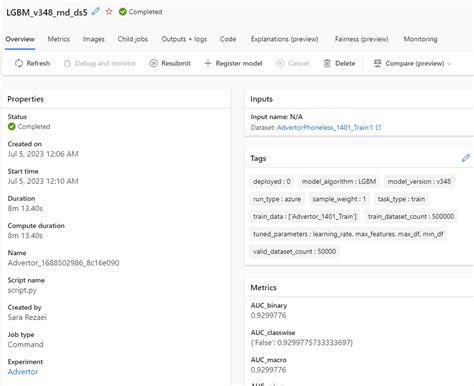Click the greyed Cancel label
The width and height of the screenshot is (474, 386).
pos(298,63)
